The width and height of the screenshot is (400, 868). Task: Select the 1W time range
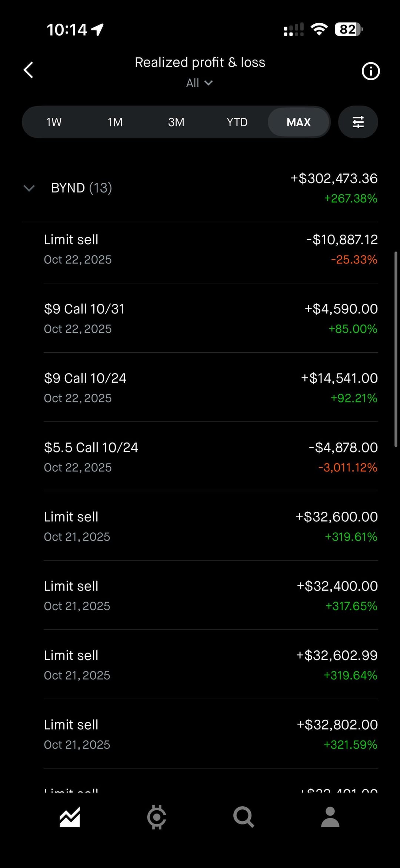point(54,122)
